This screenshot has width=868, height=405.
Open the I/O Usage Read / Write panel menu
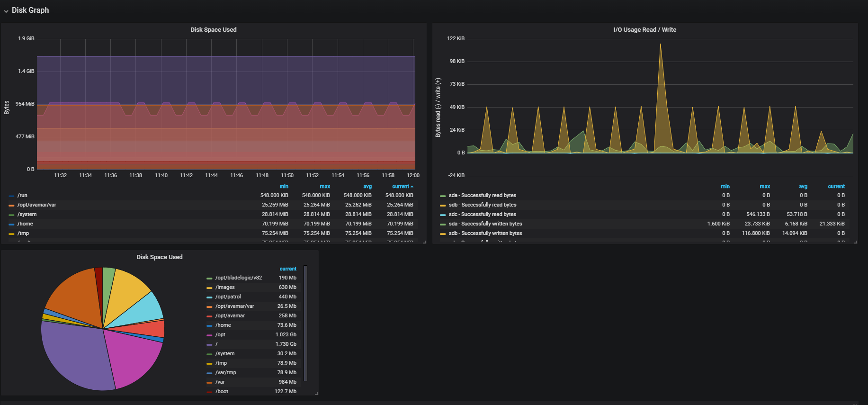(644, 30)
